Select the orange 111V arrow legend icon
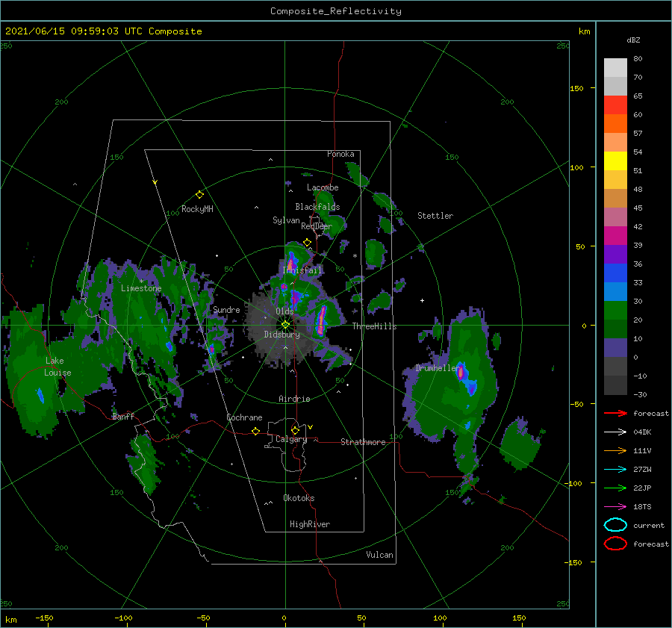Screen dimensions: 672x628 click(x=615, y=450)
